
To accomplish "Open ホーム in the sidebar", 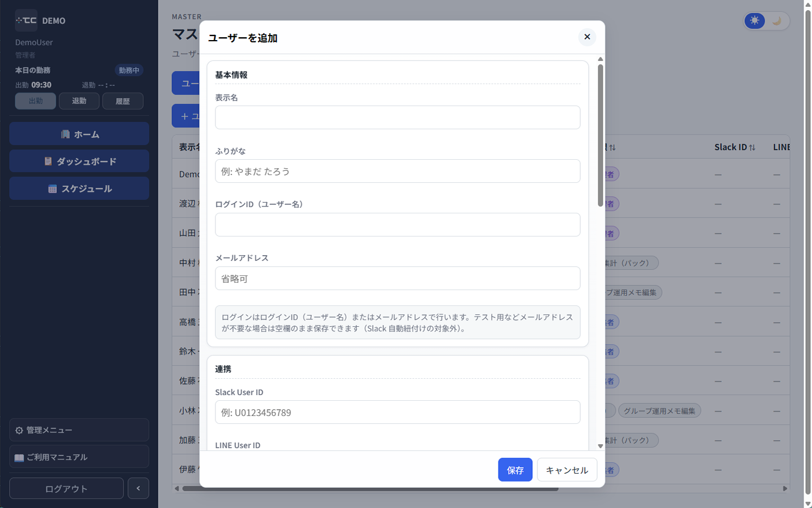I will [x=79, y=134].
